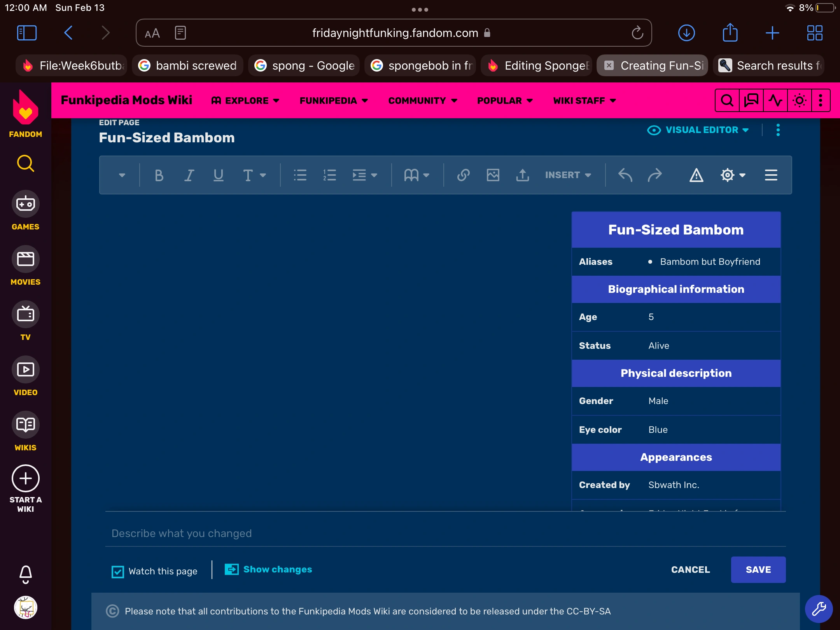Switch to the bambi screwed tab
The height and width of the screenshot is (630, 840).
point(188,66)
